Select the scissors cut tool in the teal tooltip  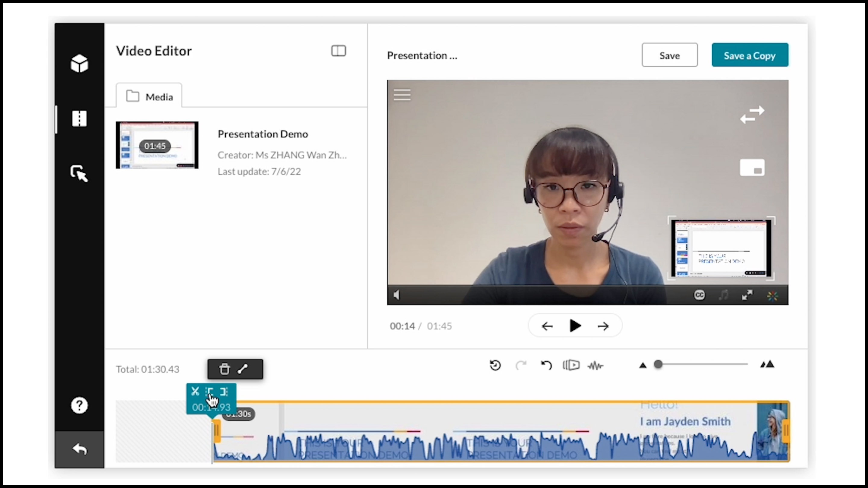(x=195, y=391)
